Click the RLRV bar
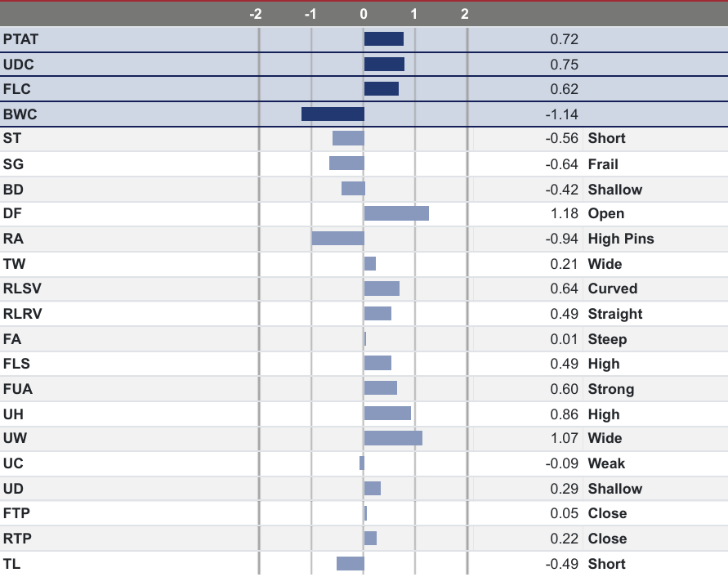Screen dimensions: 728x586 (x=377, y=314)
